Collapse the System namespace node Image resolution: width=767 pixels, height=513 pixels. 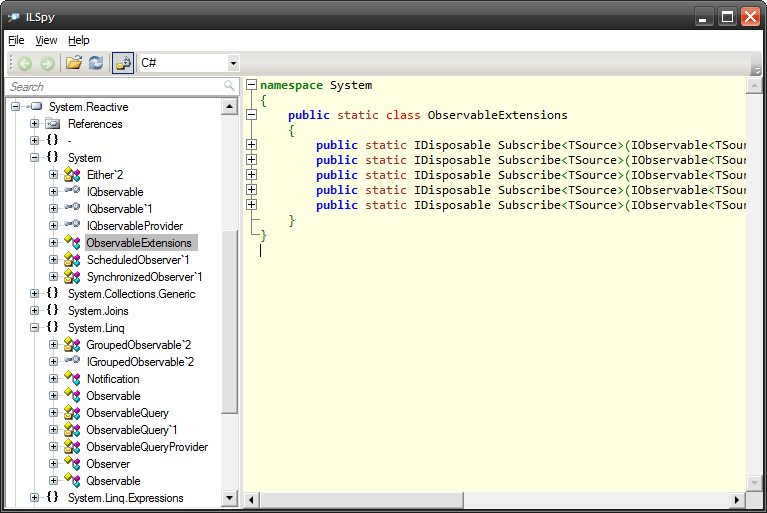(34, 157)
